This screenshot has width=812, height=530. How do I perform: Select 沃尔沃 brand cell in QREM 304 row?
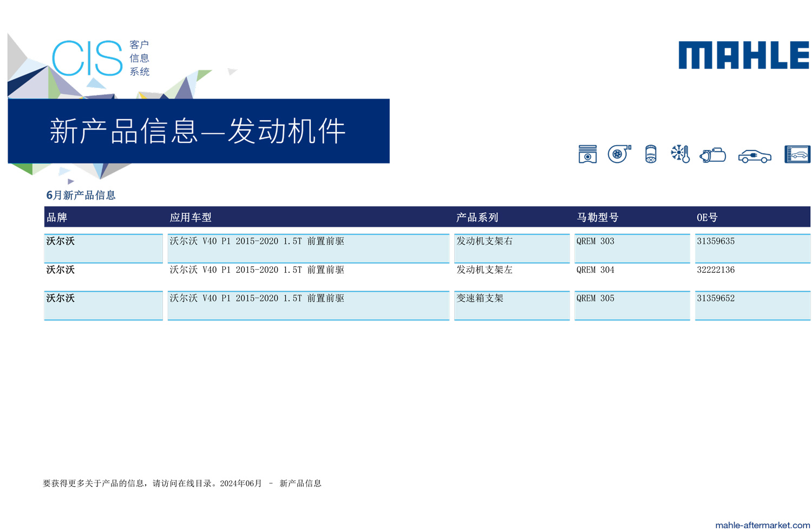[103, 277]
